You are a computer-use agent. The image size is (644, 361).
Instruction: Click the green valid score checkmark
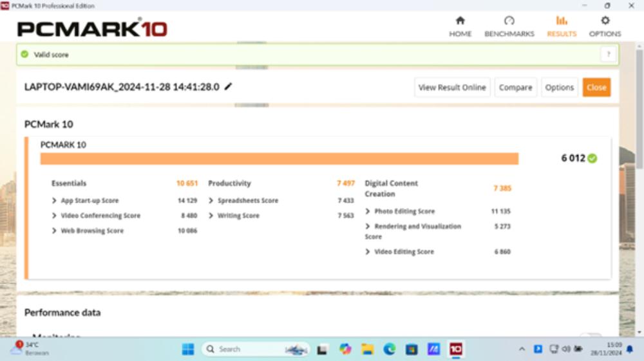pyautogui.click(x=24, y=55)
